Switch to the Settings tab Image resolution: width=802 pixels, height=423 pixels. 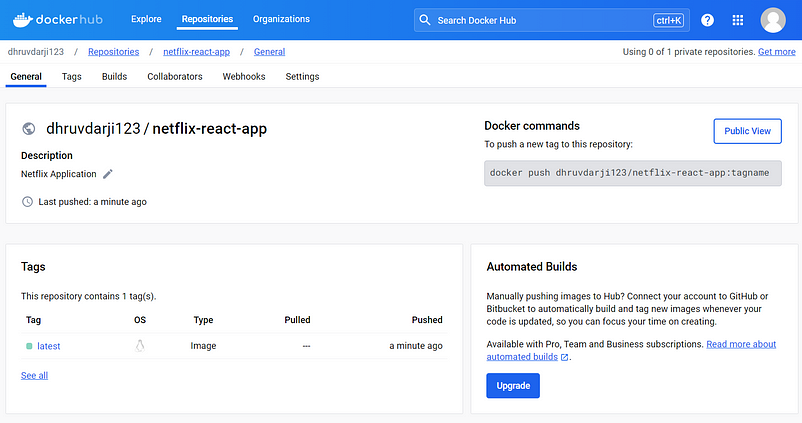tap(302, 76)
